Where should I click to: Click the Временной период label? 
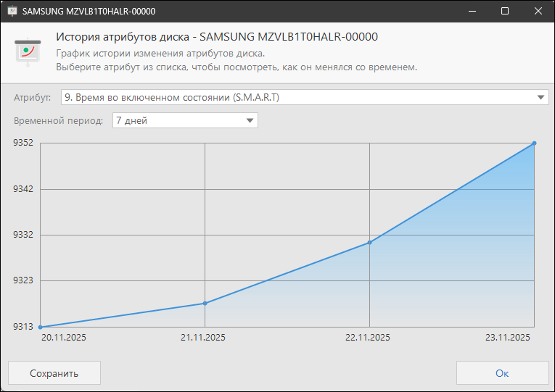59,120
